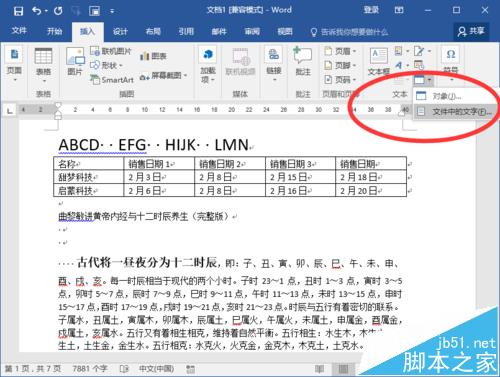Switch to the 视图 tab
Viewport: 500px width, 377px height.
coord(285,31)
